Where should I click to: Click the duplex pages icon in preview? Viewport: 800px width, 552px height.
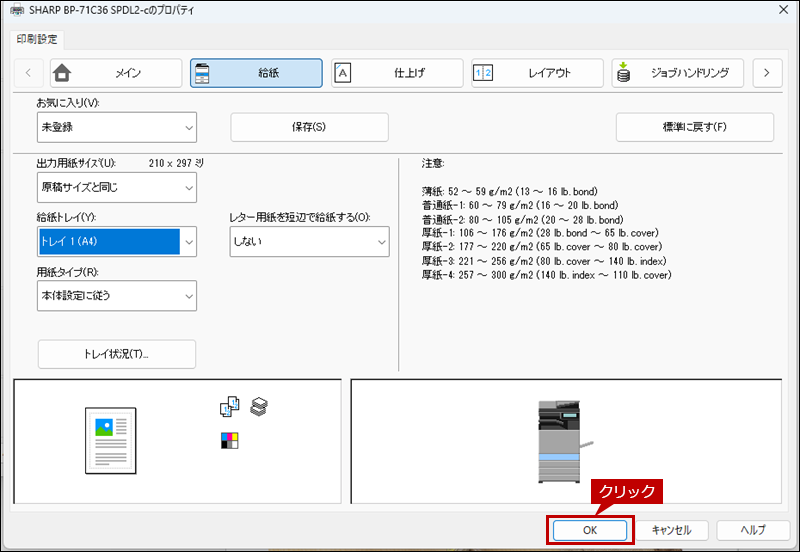(229, 406)
